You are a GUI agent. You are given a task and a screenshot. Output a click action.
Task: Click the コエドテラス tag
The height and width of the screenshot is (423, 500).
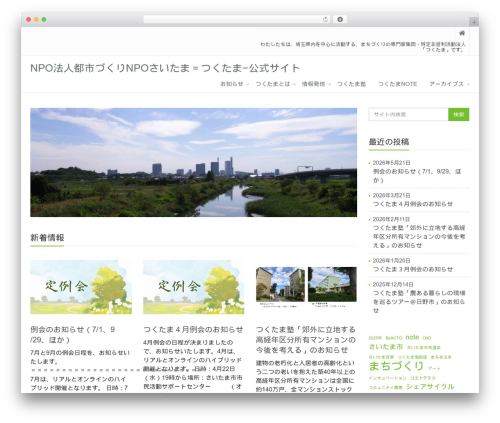(423, 378)
